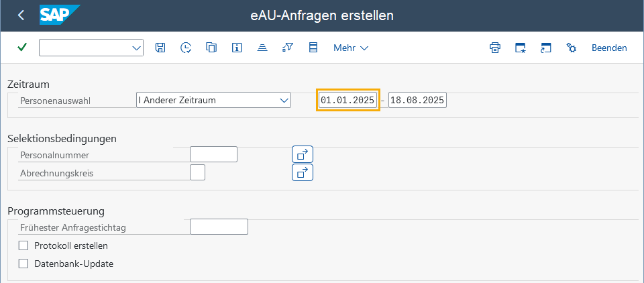
Task: Open multiple selection for Personalnummer
Action: [x=303, y=154]
